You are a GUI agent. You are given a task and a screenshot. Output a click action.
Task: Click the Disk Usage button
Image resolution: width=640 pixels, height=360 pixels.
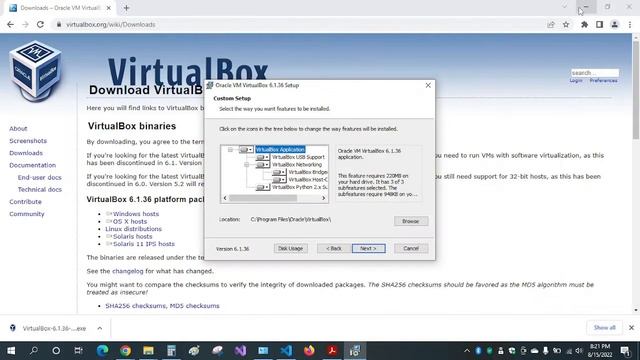click(291, 248)
